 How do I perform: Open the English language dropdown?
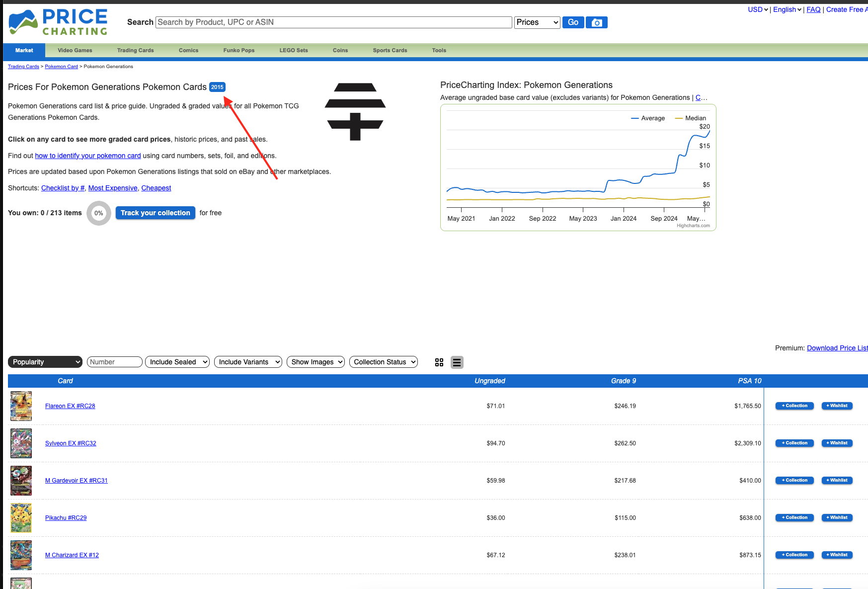(787, 9)
